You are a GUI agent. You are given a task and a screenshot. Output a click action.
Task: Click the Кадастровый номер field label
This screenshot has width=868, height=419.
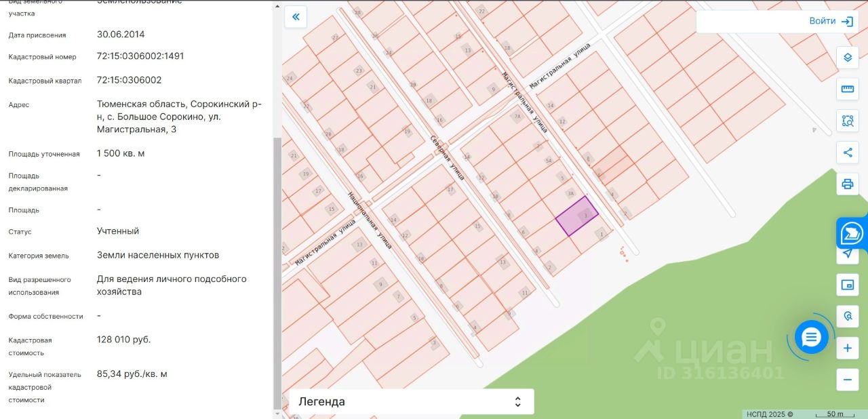43,57
